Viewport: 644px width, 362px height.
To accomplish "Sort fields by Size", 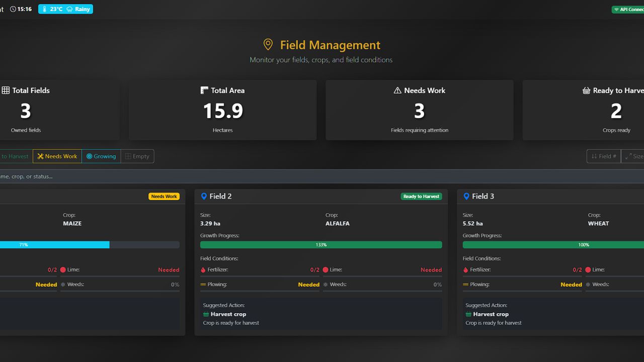I will [633, 156].
